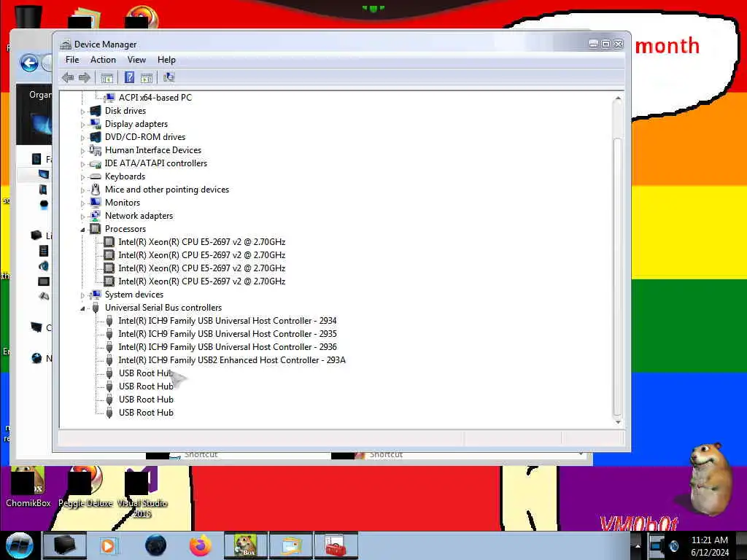Expand the Display adapters category
The image size is (747, 560).
click(x=83, y=125)
